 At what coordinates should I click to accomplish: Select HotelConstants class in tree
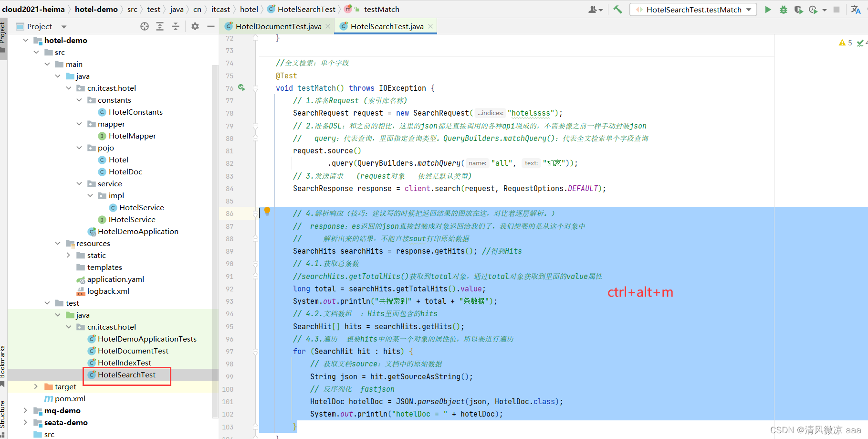tap(130, 112)
